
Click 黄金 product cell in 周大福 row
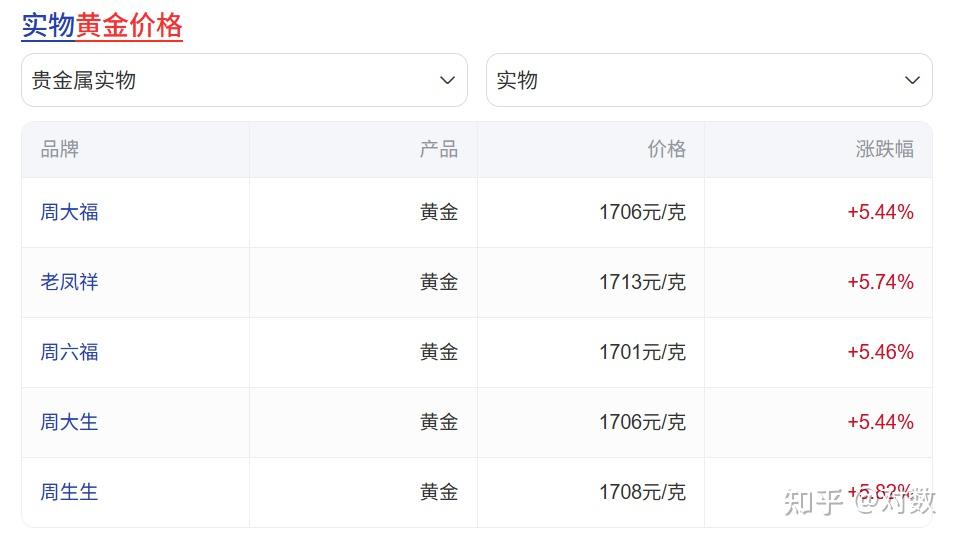coord(438,212)
